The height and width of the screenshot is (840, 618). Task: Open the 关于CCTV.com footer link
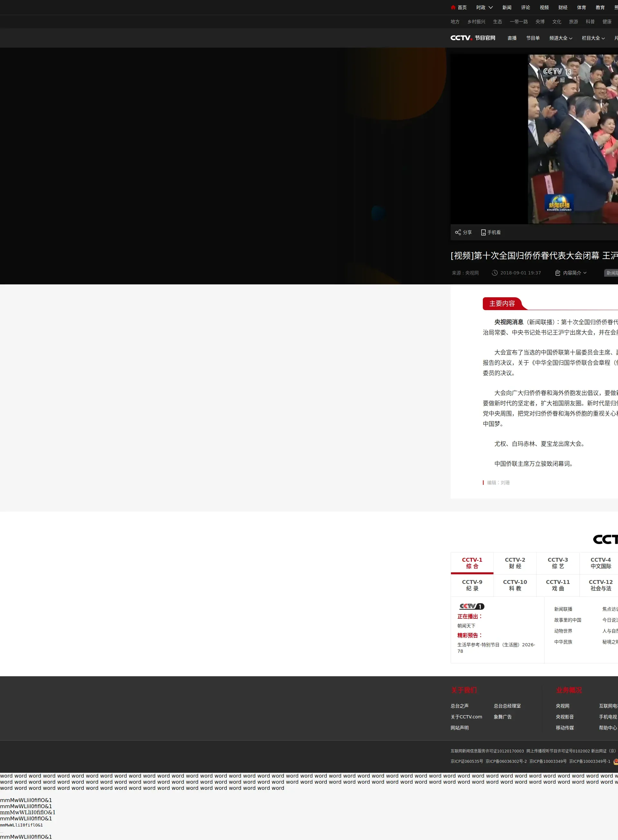click(x=466, y=717)
